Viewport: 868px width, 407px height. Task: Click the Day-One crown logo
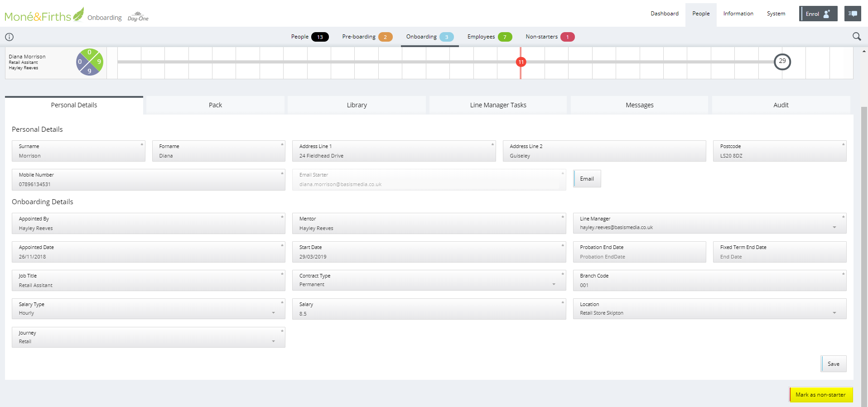[x=138, y=17]
